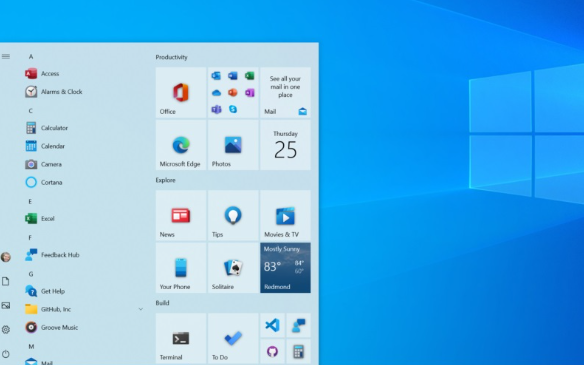Select the letter C section header
The width and height of the screenshot is (584, 365).
click(31, 111)
